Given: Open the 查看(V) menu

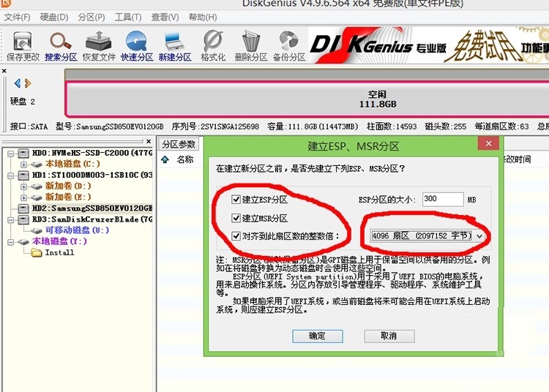Looking at the screenshot, I should tap(165, 17).
